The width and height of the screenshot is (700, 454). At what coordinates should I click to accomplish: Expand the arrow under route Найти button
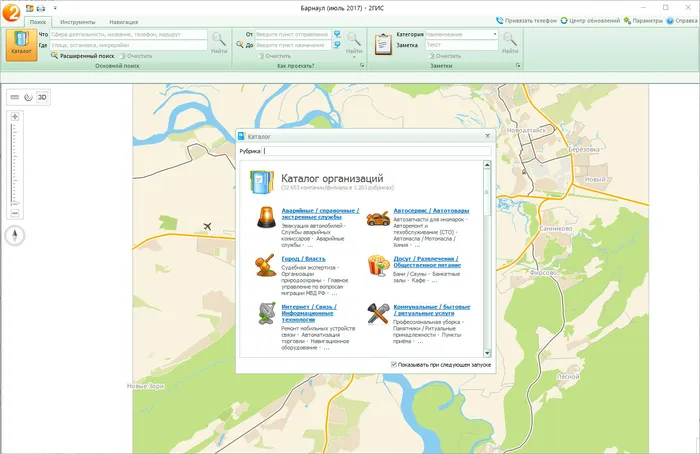click(x=354, y=57)
